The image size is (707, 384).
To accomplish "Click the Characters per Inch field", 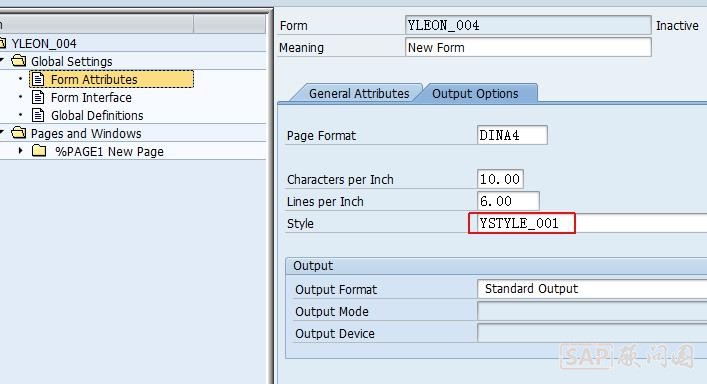I will coord(500,179).
